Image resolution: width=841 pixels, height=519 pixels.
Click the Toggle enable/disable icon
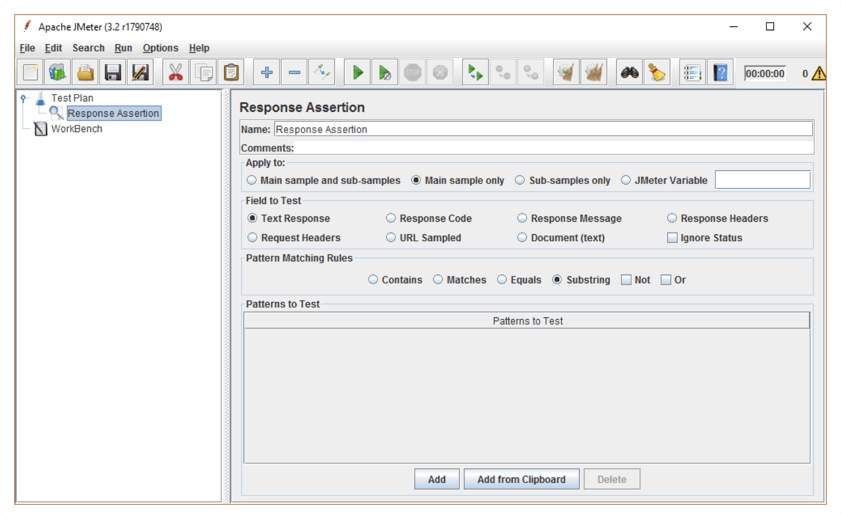pos(322,72)
